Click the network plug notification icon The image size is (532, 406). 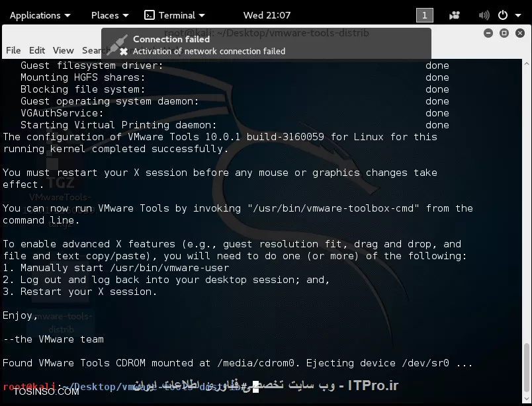tap(117, 45)
